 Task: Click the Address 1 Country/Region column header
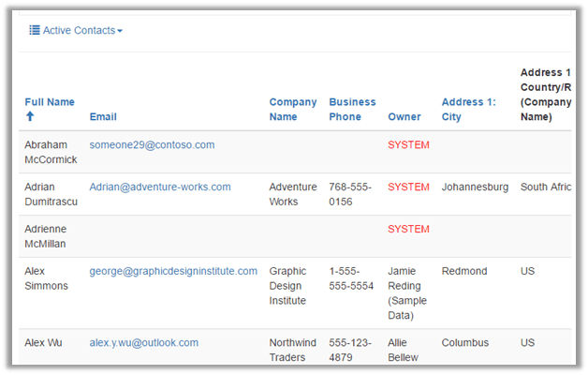pyautogui.click(x=545, y=95)
